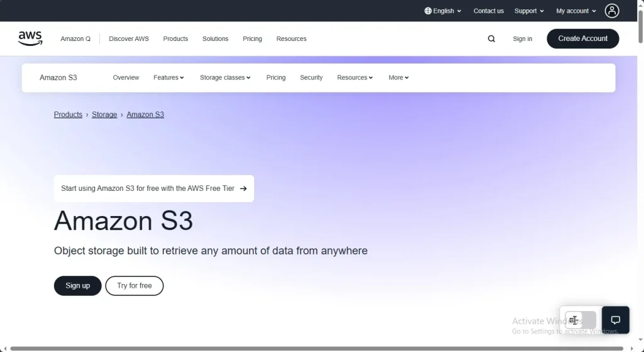Click the AWS logo

30,38
